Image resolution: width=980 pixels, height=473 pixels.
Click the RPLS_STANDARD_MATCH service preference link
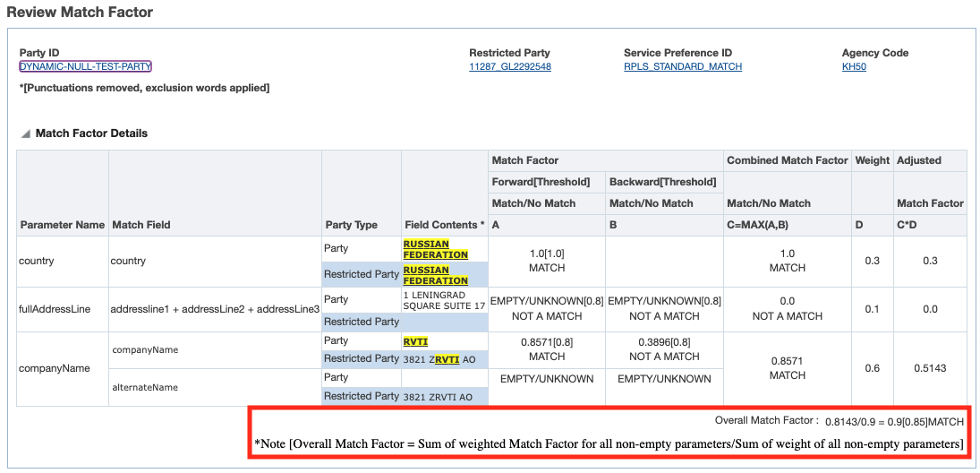(682, 66)
